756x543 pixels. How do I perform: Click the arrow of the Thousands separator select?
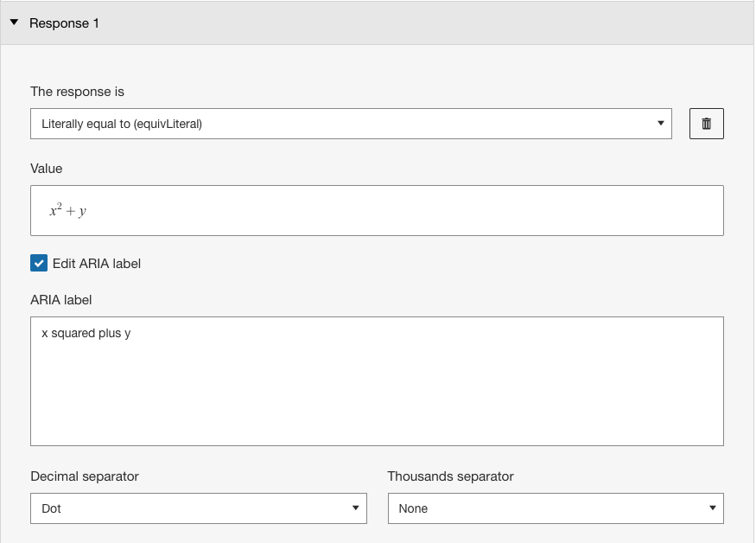point(712,508)
